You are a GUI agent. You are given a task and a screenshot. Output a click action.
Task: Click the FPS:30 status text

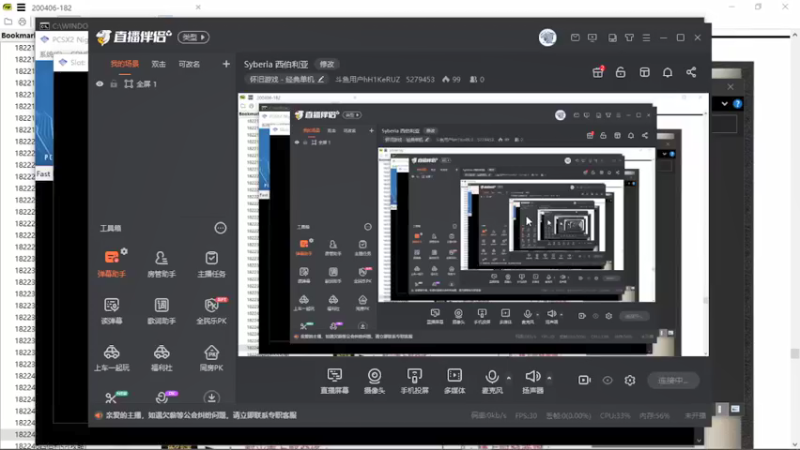[526, 416]
